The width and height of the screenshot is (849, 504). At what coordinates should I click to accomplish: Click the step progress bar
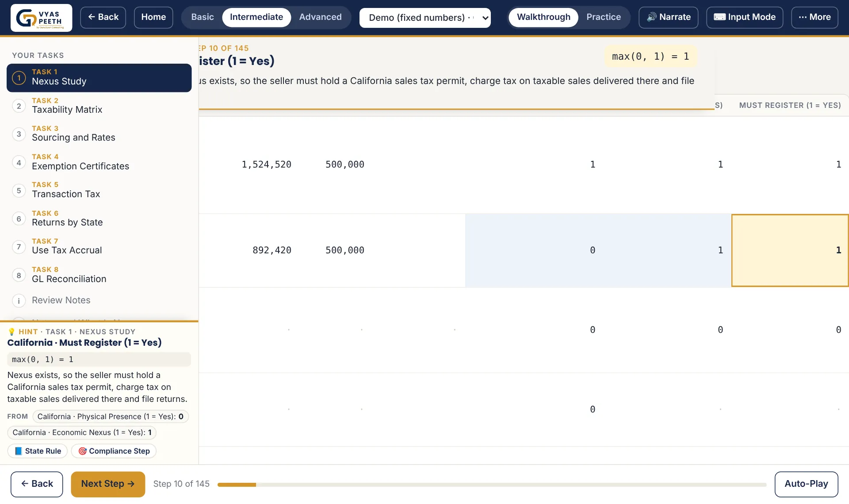[492, 485]
